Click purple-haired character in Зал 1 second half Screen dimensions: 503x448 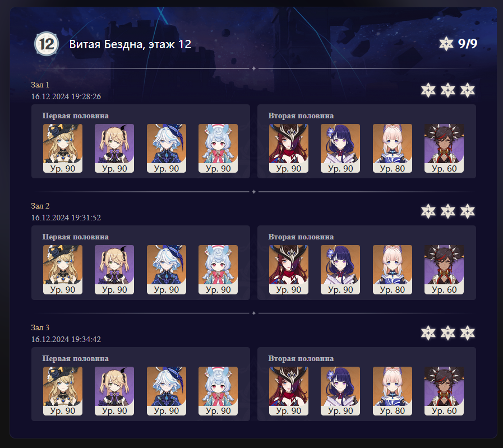(340, 148)
